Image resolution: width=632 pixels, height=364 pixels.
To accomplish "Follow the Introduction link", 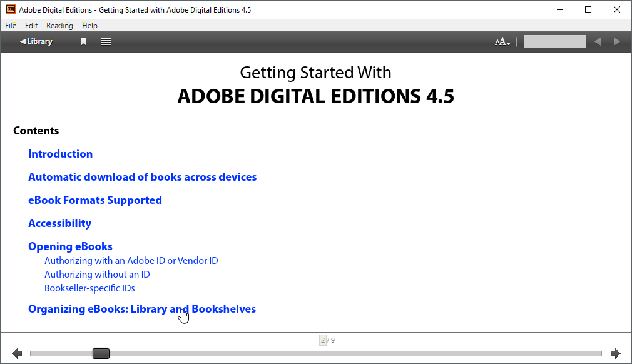I will 61,154.
